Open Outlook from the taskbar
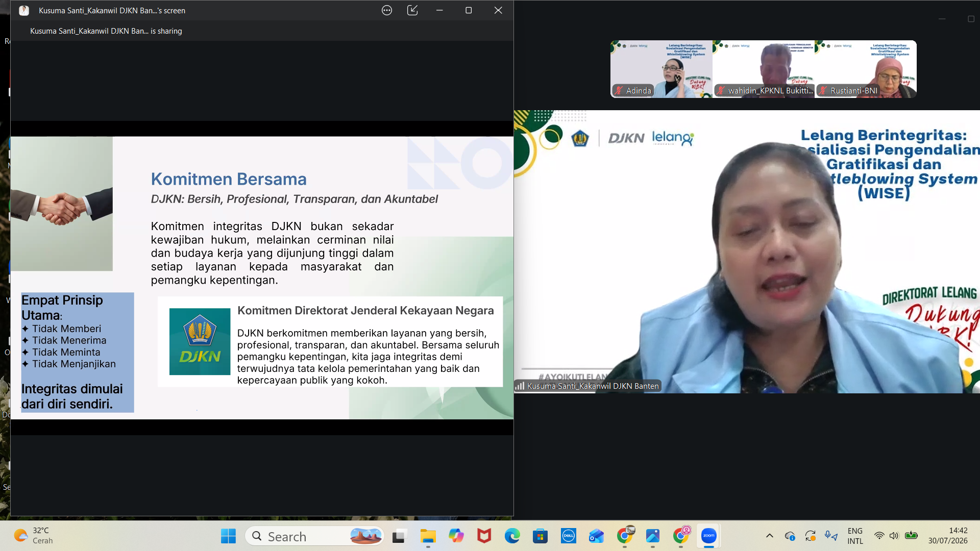The height and width of the screenshot is (551, 980). (x=596, y=536)
